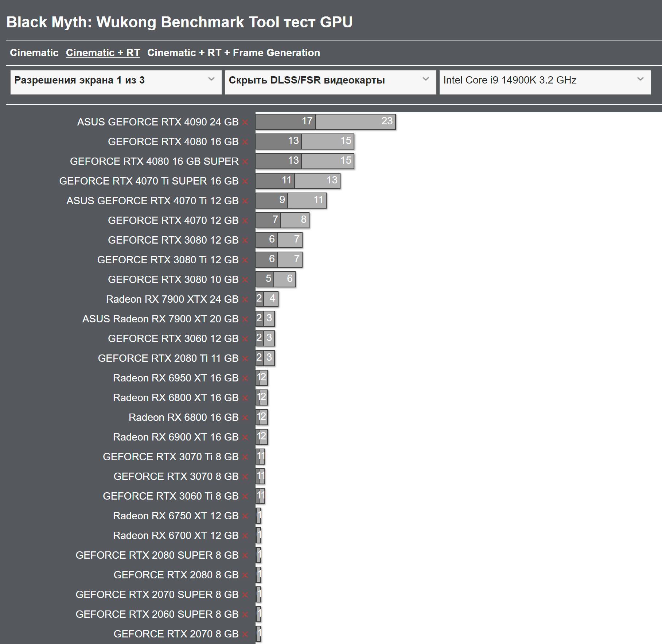Screen dimensions: 662x644
Task: Remove GEFORCE RTX 3060 Ti 8 GB row
Action: click(x=245, y=496)
